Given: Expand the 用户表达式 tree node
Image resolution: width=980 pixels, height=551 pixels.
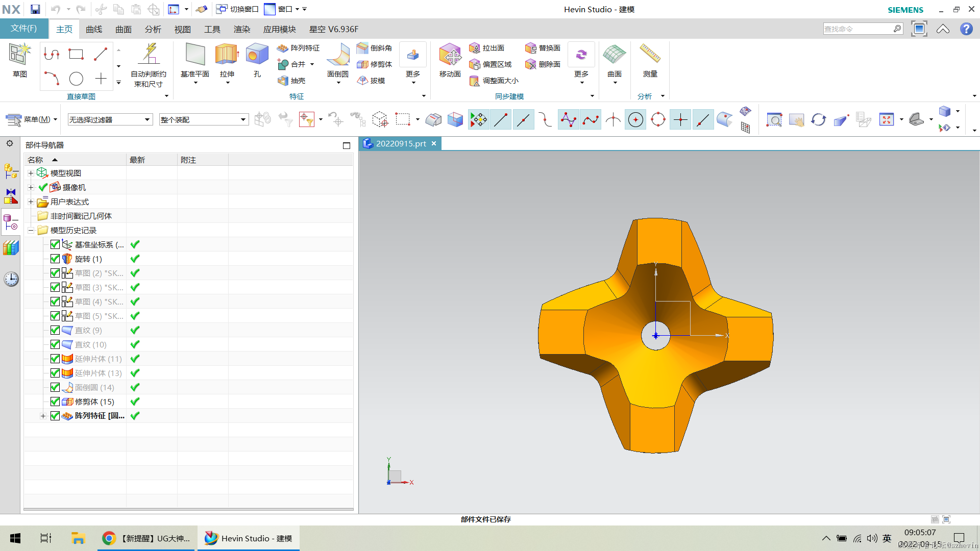Looking at the screenshot, I should 31,202.
